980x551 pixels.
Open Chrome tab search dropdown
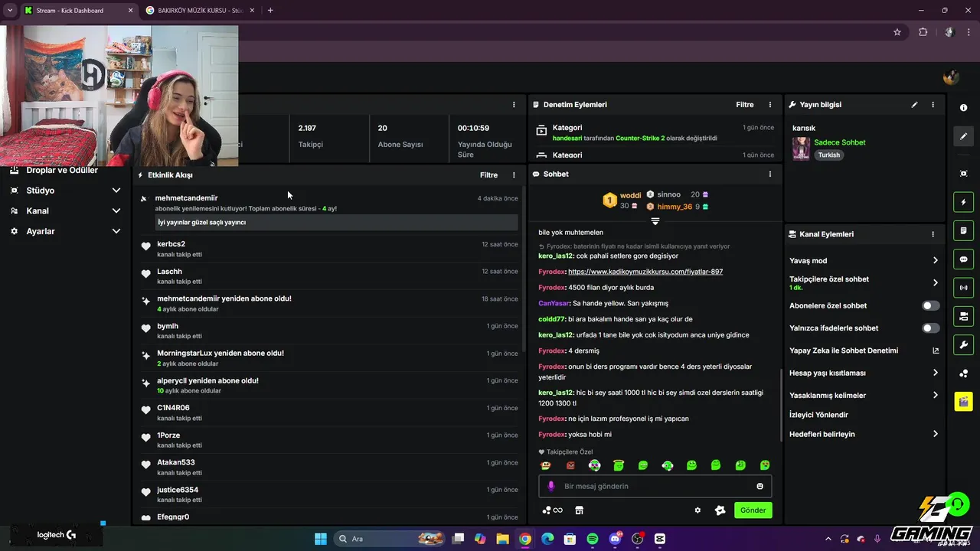pyautogui.click(x=10, y=11)
